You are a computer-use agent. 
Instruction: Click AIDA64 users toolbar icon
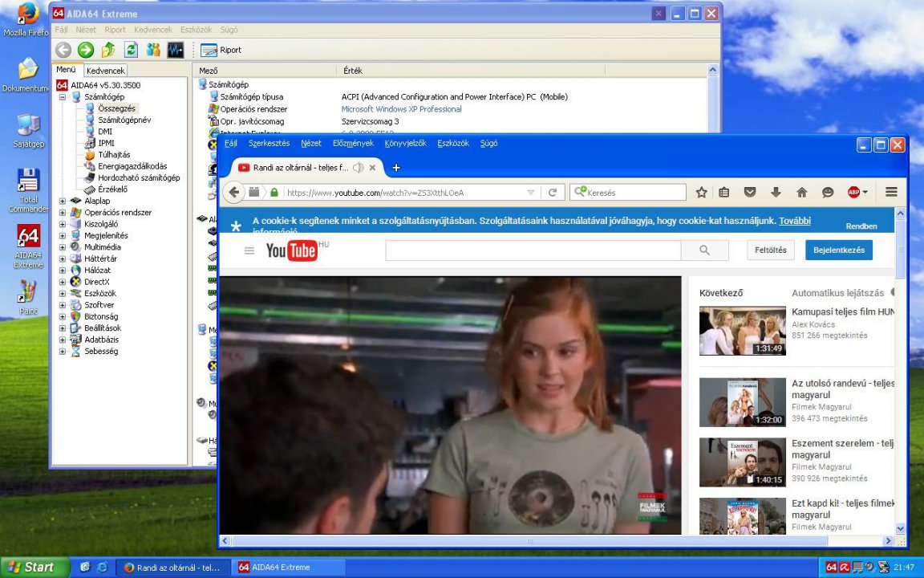[153, 50]
